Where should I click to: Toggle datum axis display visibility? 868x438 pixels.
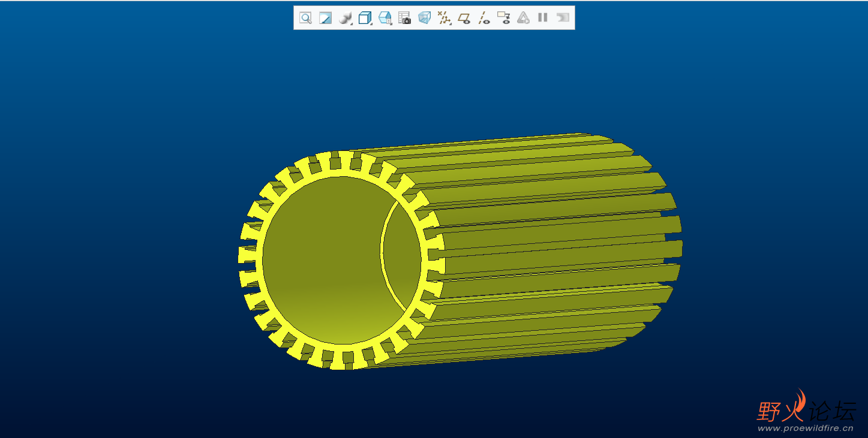[x=484, y=18]
